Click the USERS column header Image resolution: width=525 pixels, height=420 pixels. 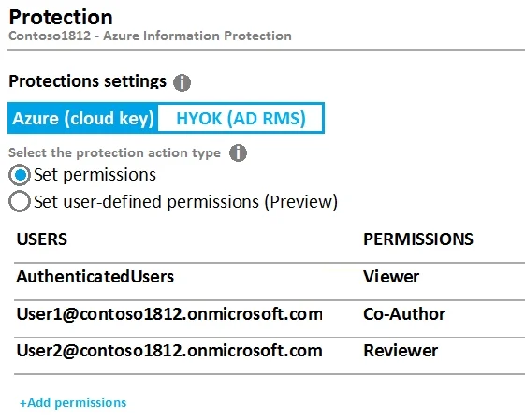(x=42, y=239)
